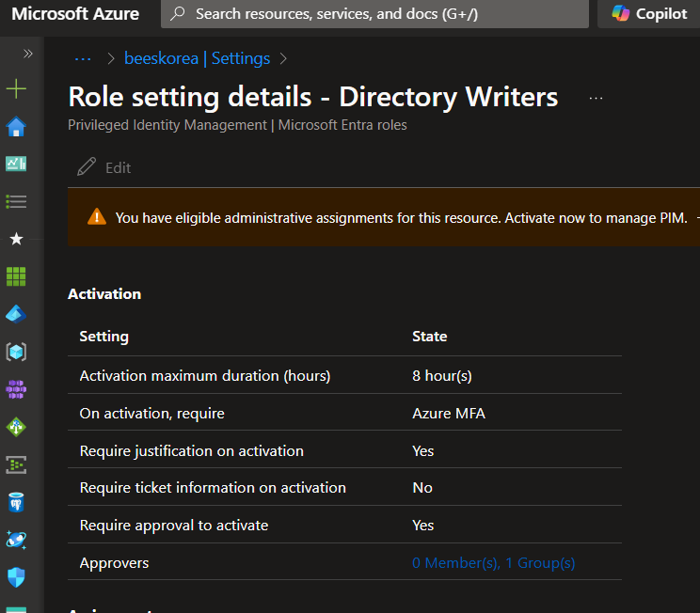Click the Setting column header
Image resolution: width=700 pixels, height=613 pixels.
104,336
